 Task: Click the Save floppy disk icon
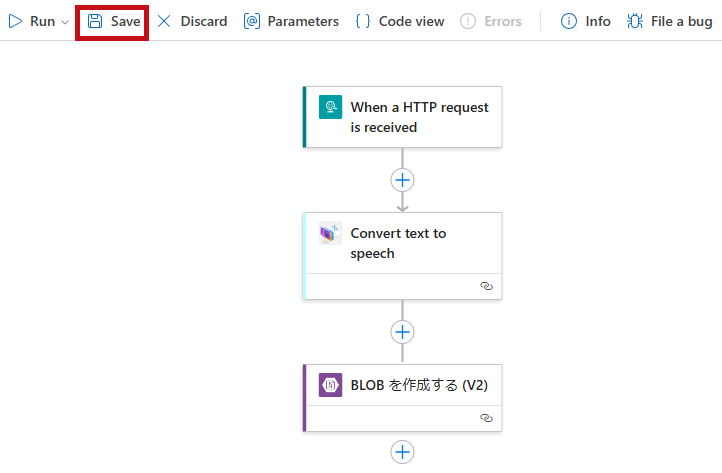tap(95, 21)
